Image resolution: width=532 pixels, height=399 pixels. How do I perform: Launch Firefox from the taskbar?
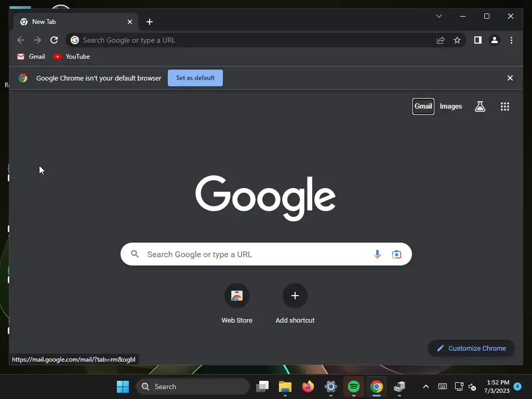pyautogui.click(x=308, y=387)
